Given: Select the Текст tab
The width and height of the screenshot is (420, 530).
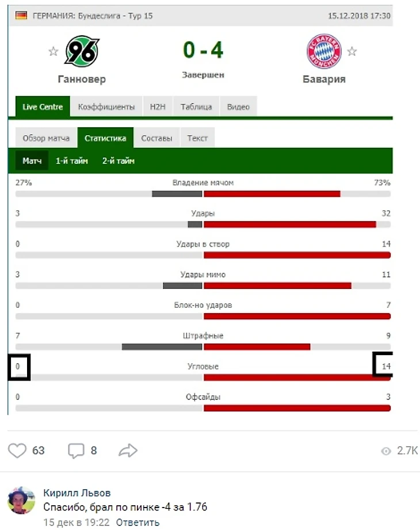Looking at the screenshot, I should point(197,138).
